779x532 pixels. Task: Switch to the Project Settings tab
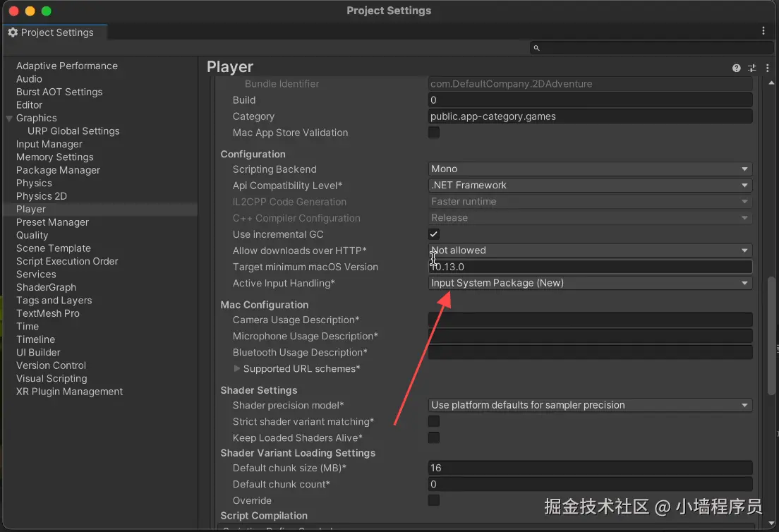[54, 32]
